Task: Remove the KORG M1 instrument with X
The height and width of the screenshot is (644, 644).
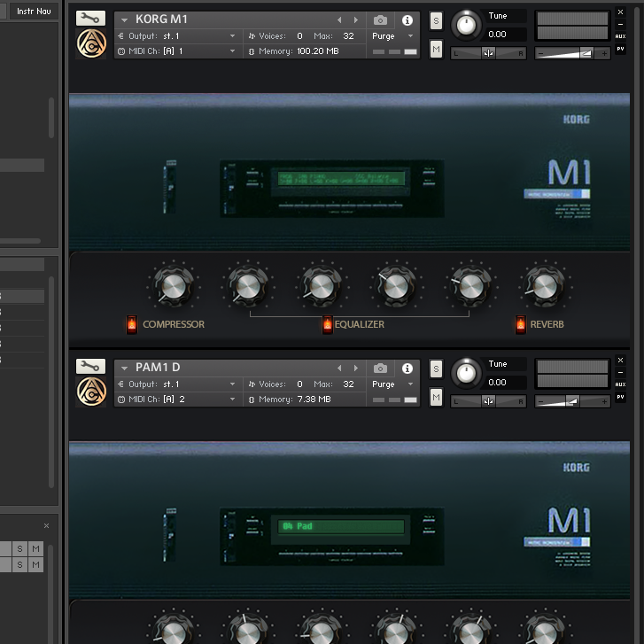Action: 621,12
